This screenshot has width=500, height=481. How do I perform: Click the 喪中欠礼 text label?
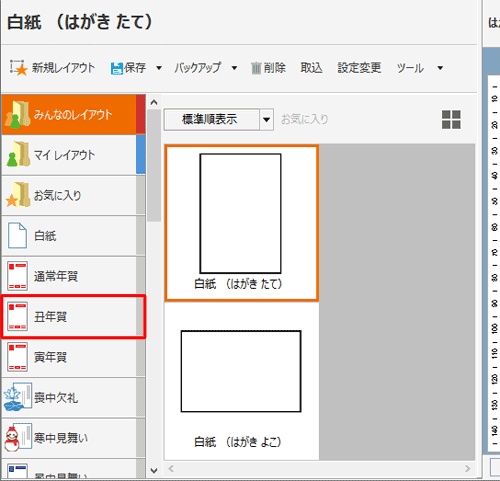click(56, 397)
